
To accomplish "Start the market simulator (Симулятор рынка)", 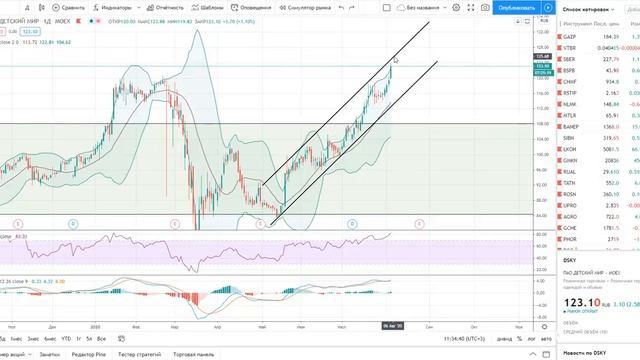I will [x=305, y=8].
